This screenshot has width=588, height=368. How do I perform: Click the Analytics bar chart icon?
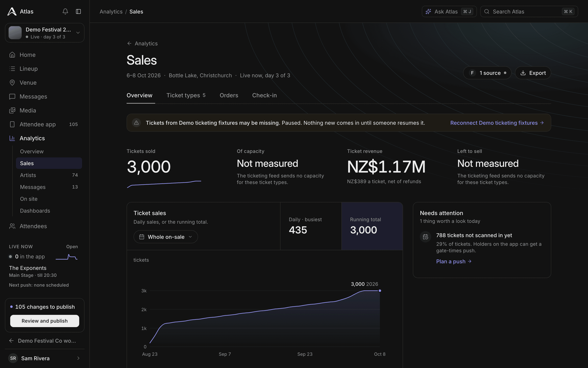[x=12, y=138]
